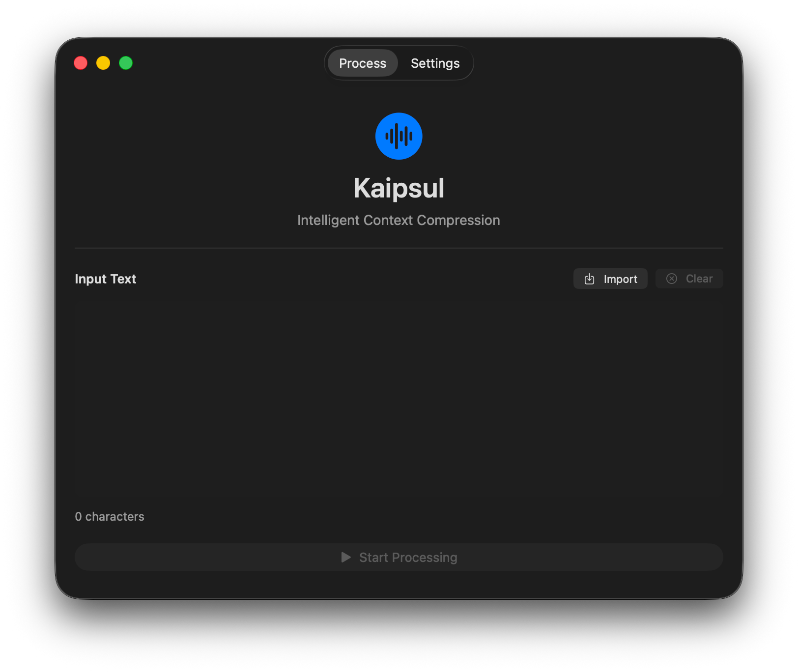798x672 pixels.
Task: Click the Process/Settings segmented control
Action: [x=399, y=63]
